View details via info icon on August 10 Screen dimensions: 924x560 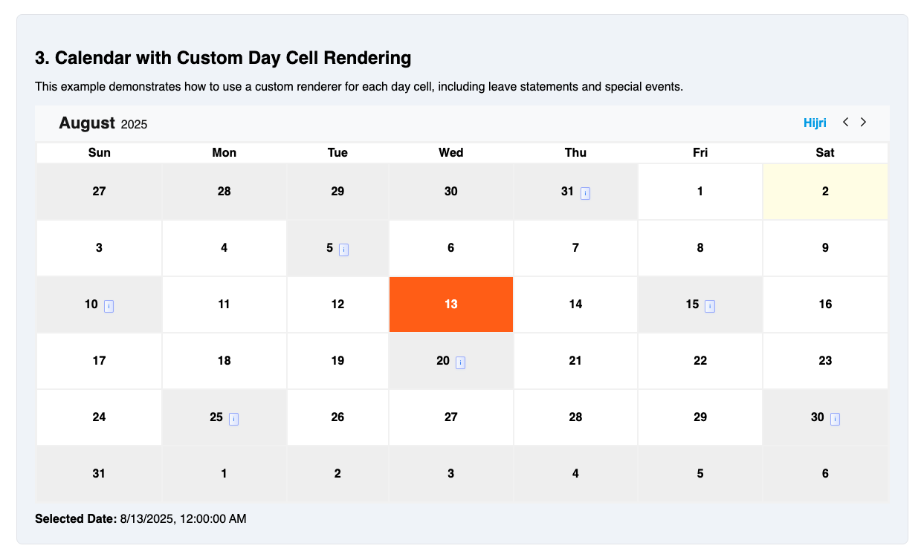click(109, 306)
